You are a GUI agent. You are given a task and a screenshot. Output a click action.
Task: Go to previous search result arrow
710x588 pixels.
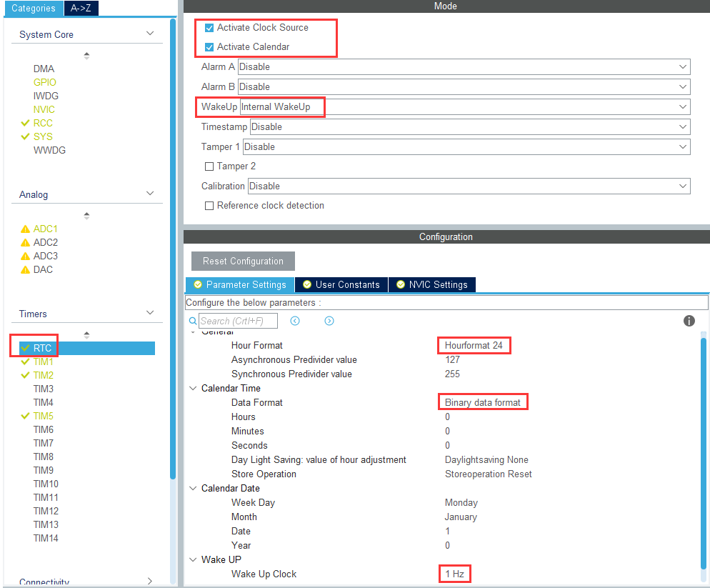(295, 321)
